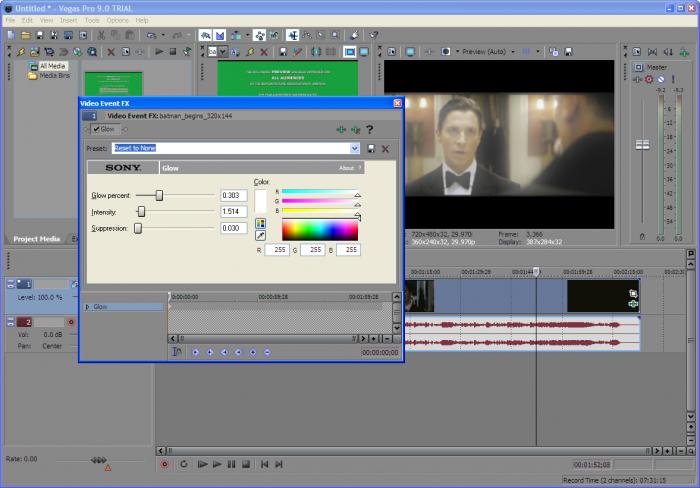Click the eyedropper color picker tool
This screenshot has width=700, height=488.
[x=261, y=236]
